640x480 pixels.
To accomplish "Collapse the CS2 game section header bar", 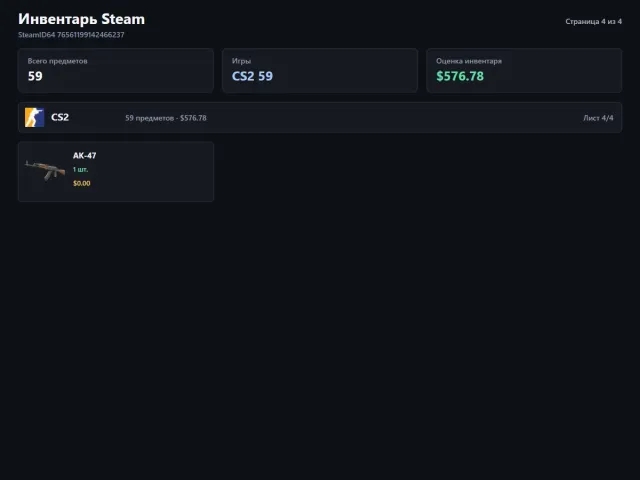I will coord(320,118).
